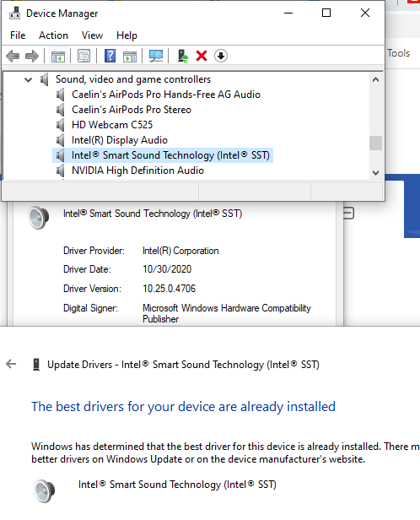
Task: Click the device tree scroll down arrow
Action: click(x=375, y=173)
